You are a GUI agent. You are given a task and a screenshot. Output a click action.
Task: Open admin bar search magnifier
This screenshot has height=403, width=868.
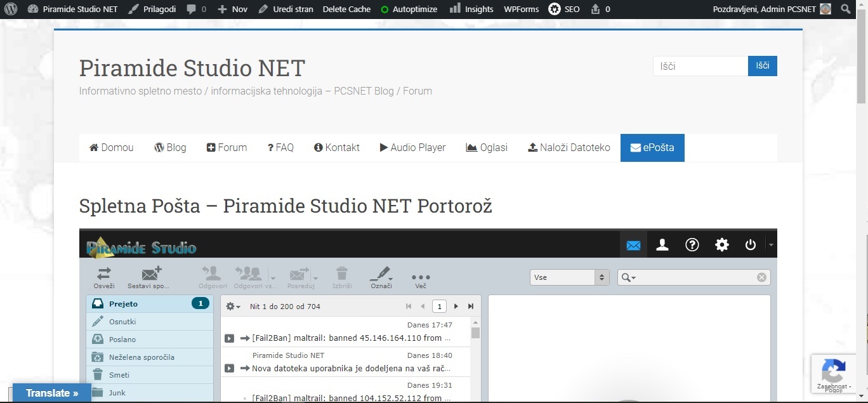click(845, 9)
